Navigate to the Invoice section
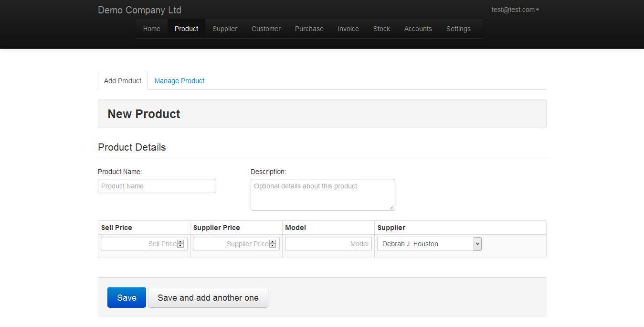The image size is (644, 327). pyautogui.click(x=348, y=29)
